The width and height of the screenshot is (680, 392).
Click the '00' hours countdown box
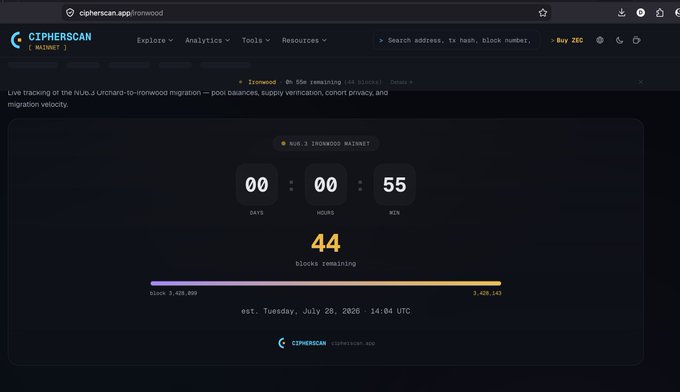[x=326, y=184]
